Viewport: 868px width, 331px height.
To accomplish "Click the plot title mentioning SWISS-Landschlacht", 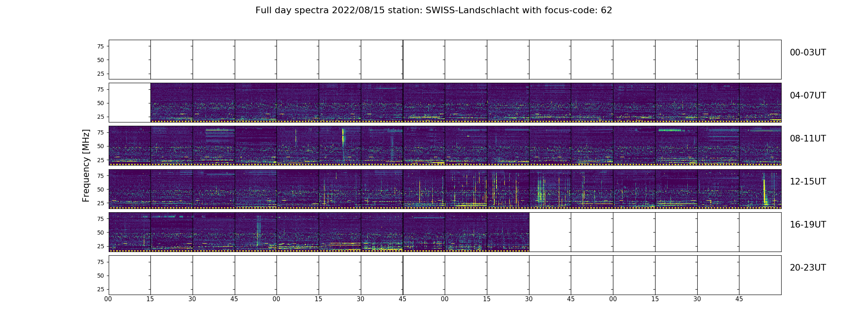I will pyautogui.click(x=434, y=10).
